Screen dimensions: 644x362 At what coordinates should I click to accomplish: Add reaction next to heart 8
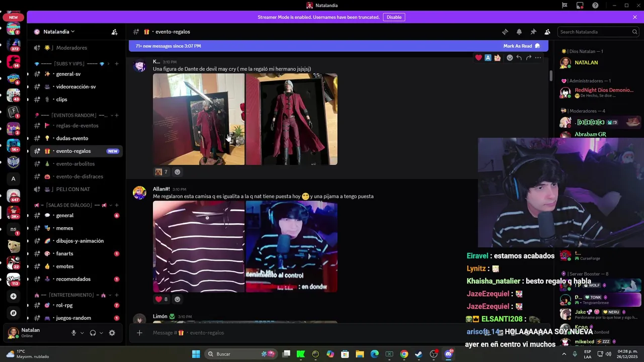pyautogui.click(x=177, y=299)
